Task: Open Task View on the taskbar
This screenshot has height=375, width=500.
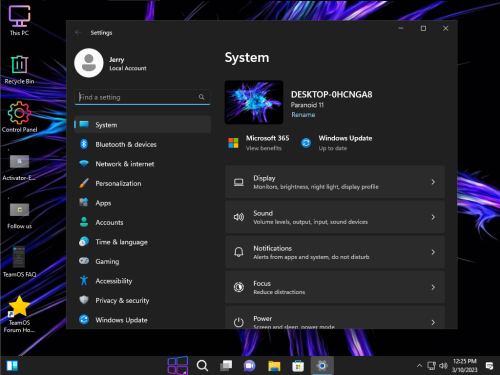Action: click(226, 366)
